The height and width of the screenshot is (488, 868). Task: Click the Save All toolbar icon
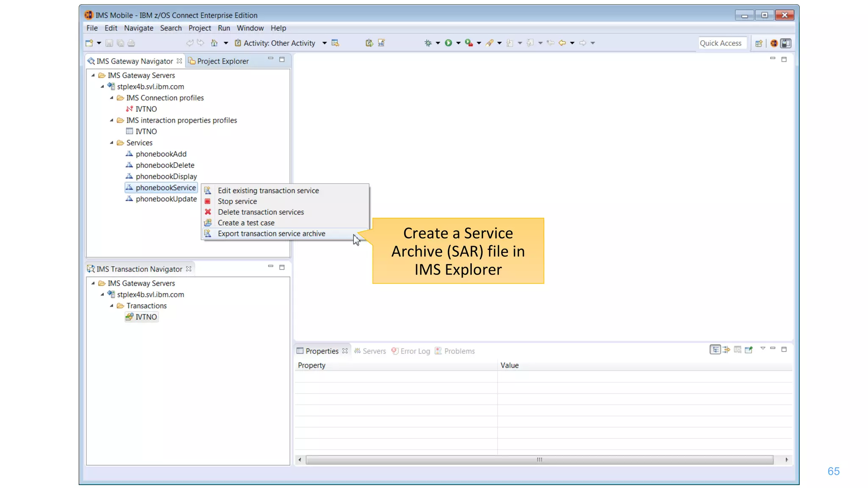(120, 43)
